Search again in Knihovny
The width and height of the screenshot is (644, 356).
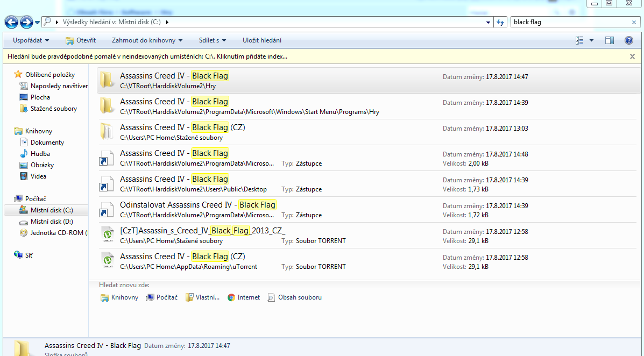click(119, 297)
